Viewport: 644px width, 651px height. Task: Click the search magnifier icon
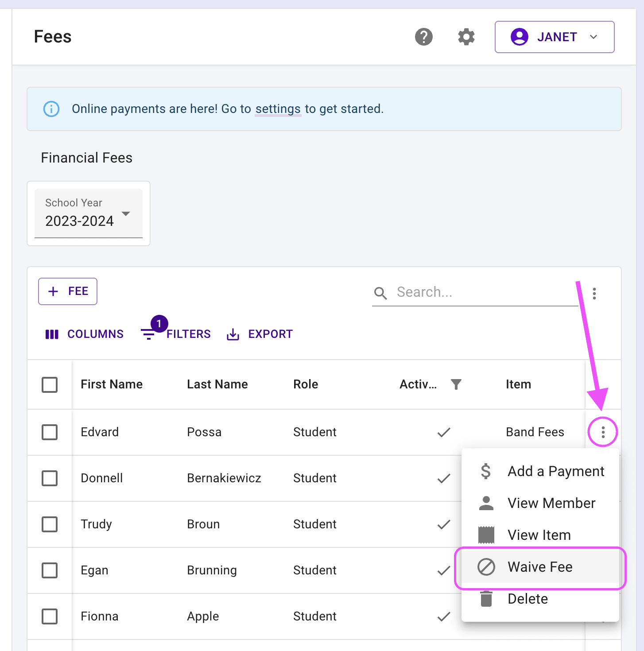pos(380,293)
